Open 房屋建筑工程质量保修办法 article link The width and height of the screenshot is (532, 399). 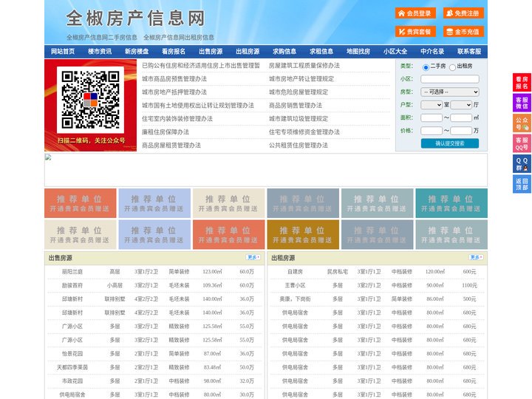tap(304, 66)
